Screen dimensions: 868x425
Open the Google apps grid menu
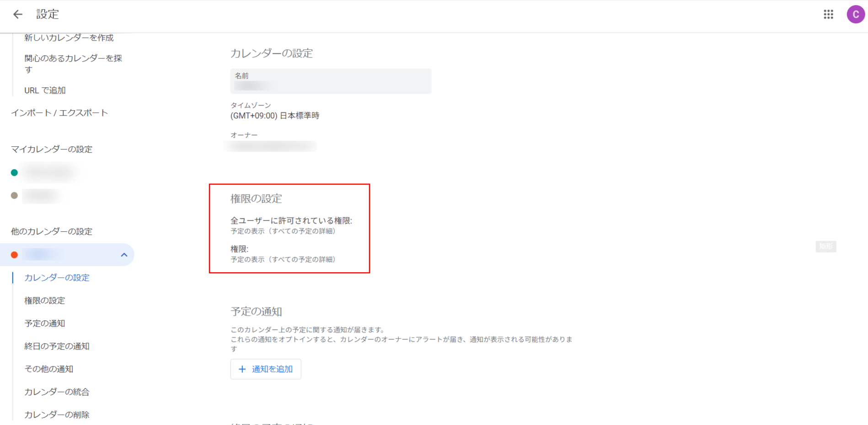828,15
